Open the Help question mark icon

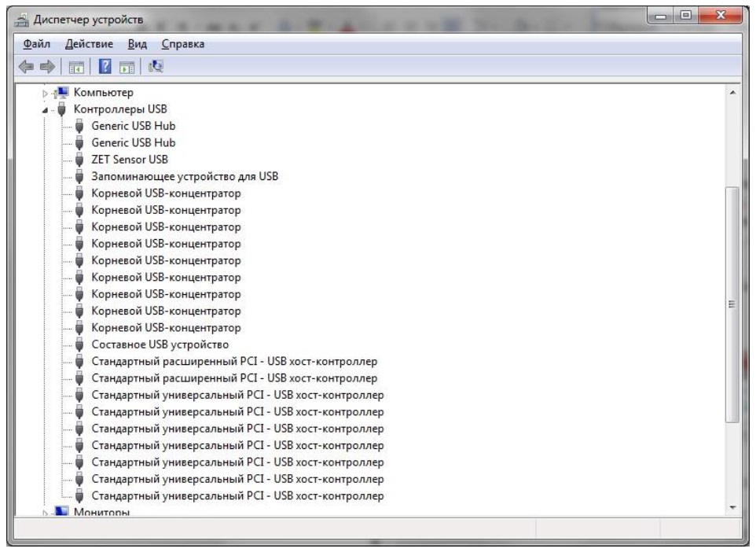click(x=105, y=66)
